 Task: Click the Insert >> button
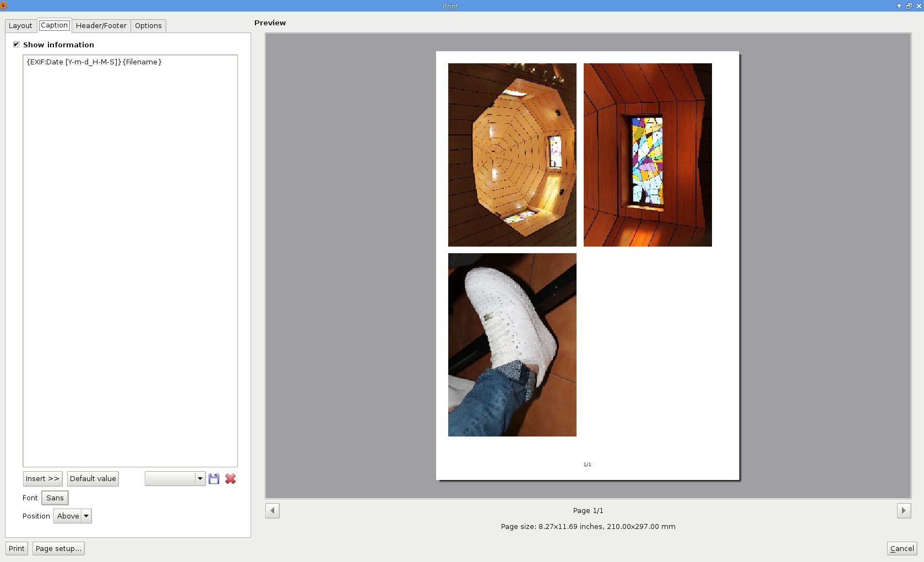tap(42, 479)
